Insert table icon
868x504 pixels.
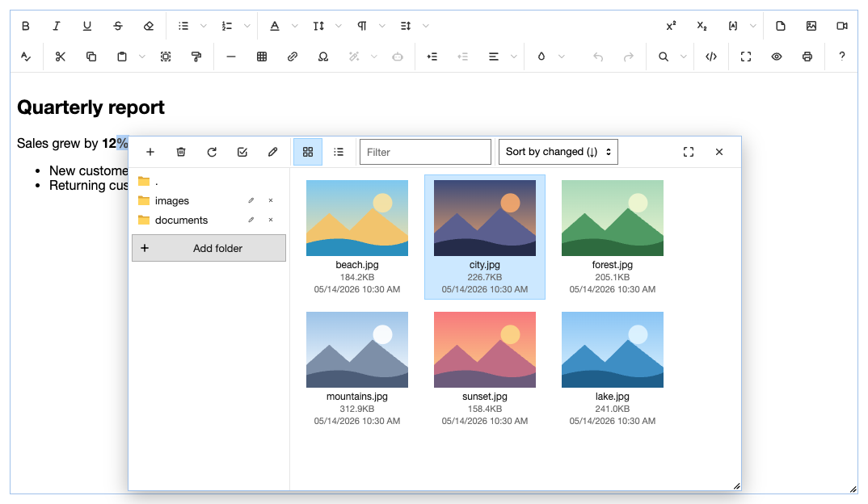pos(262,57)
